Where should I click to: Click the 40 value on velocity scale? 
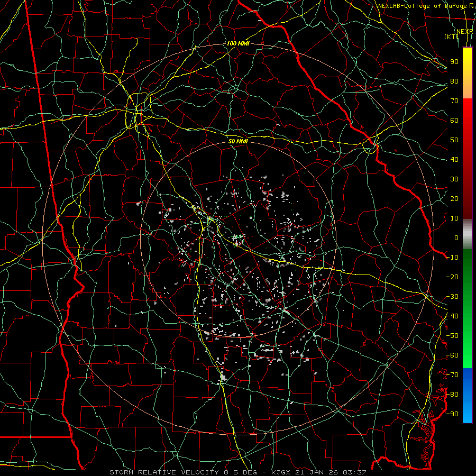(454, 160)
